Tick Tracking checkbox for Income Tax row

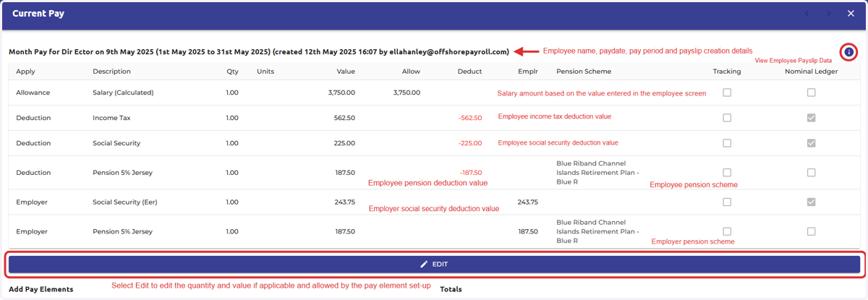click(727, 118)
